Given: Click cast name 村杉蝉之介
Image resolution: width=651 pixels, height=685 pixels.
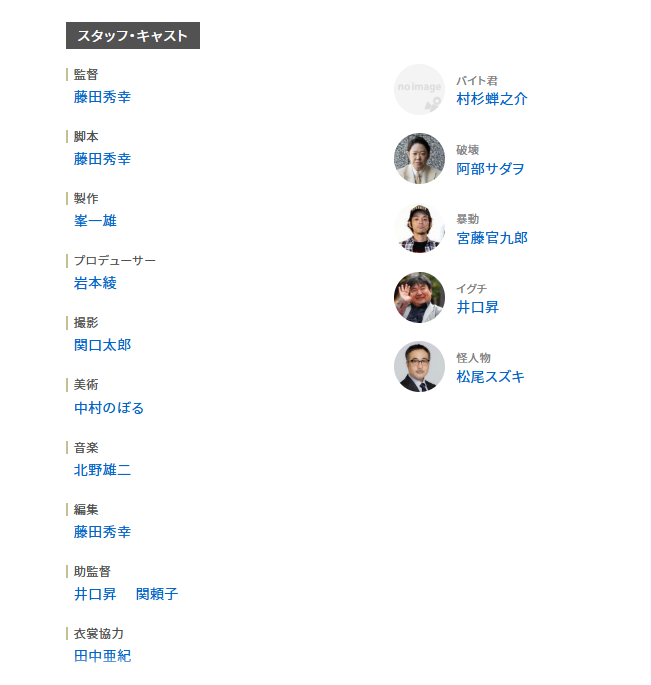Looking at the screenshot, I should tap(492, 99).
